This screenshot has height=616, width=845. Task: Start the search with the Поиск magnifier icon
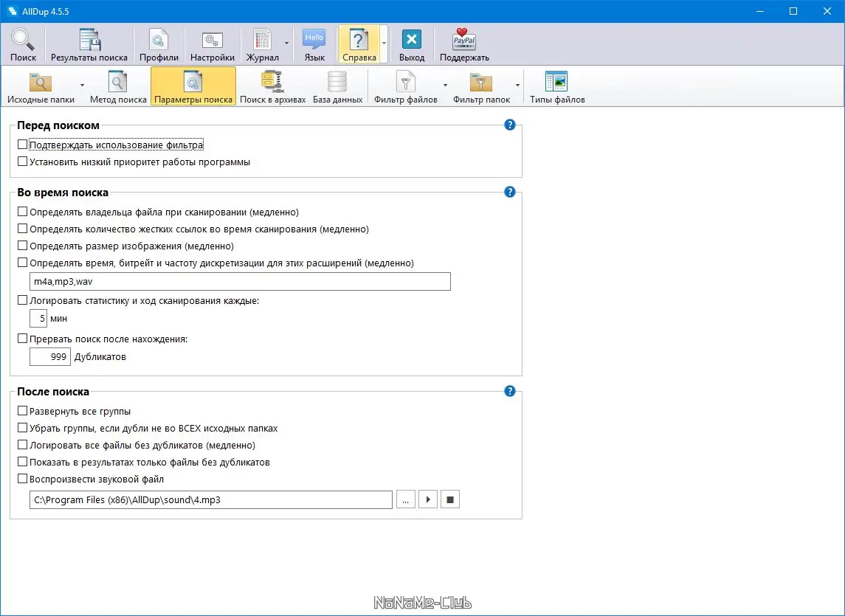tap(23, 44)
